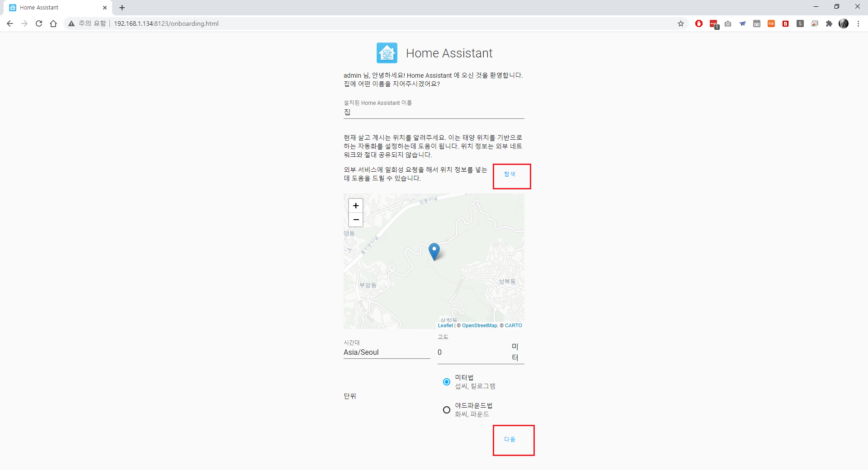Click the 부암동 label on the map
The height and width of the screenshot is (470, 868).
click(x=368, y=285)
